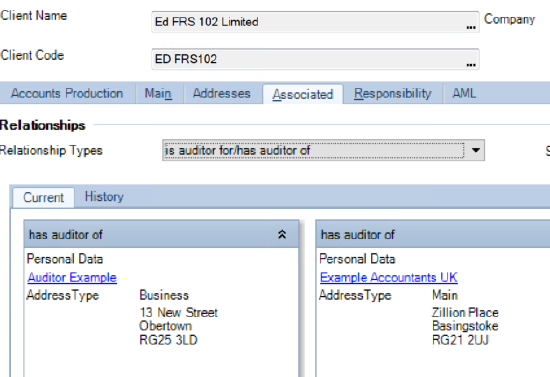
Task: Click the '13 New Street' address line
Action: pyautogui.click(x=179, y=312)
